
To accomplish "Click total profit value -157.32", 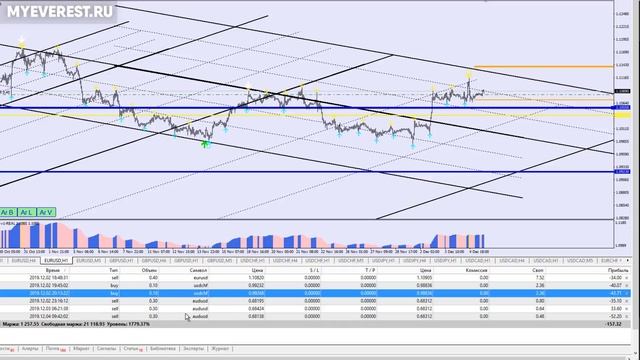I will click(x=613, y=324).
